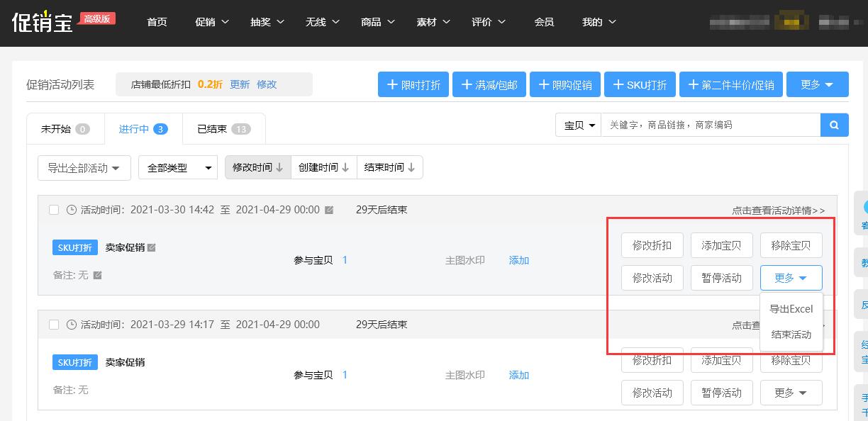Switch to the 已结束 tab
868x421 pixels.
coord(224,129)
